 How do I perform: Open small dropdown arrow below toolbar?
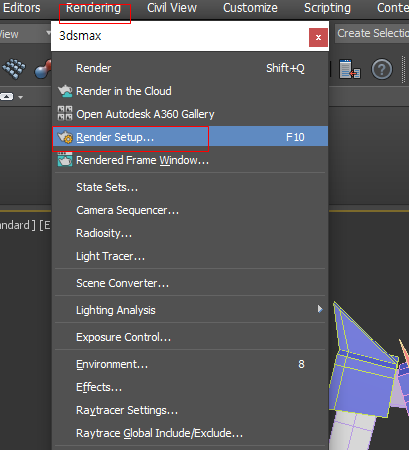[21, 97]
